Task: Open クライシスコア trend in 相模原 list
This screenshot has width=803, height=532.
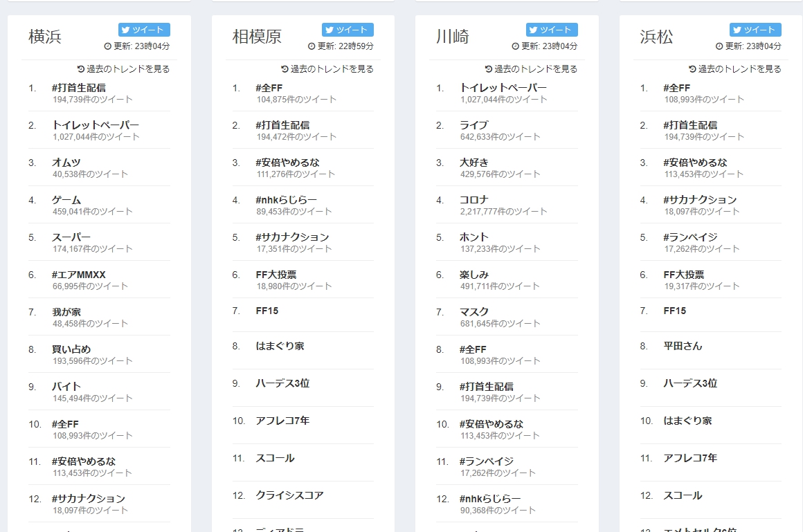Action: (x=290, y=495)
